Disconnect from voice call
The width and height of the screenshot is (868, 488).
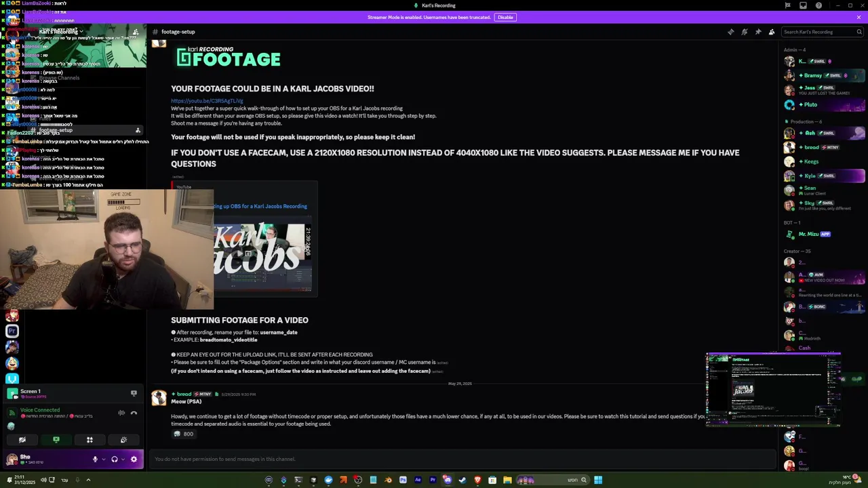(134, 413)
